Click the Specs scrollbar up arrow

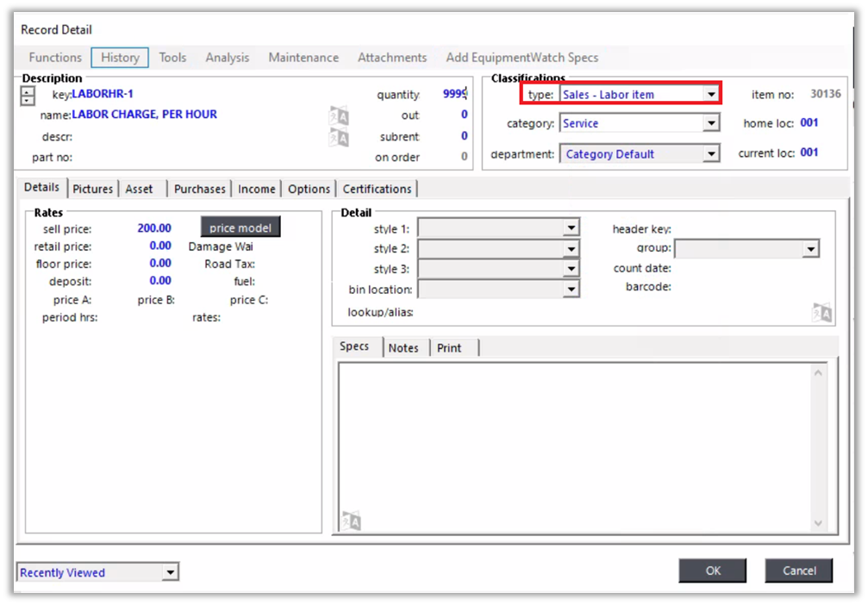(819, 372)
